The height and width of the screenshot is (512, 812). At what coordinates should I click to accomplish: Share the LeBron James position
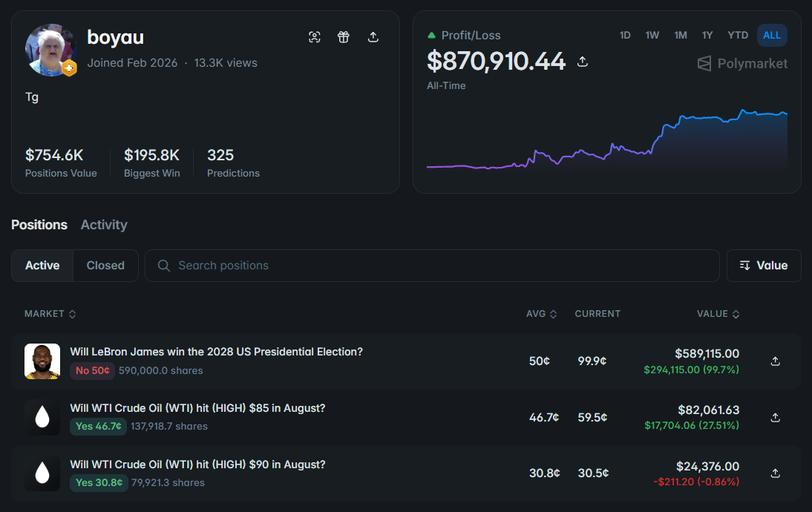pos(775,361)
